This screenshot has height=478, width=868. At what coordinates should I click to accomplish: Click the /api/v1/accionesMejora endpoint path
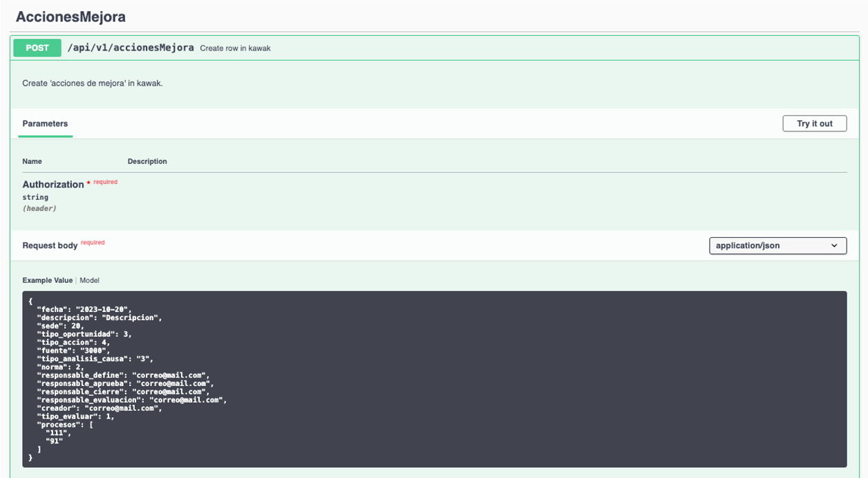[130, 48]
